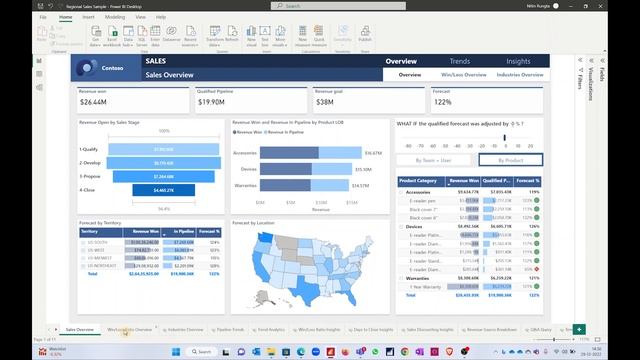Select the By Product button
The image size is (640, 360).
point(511,160)
